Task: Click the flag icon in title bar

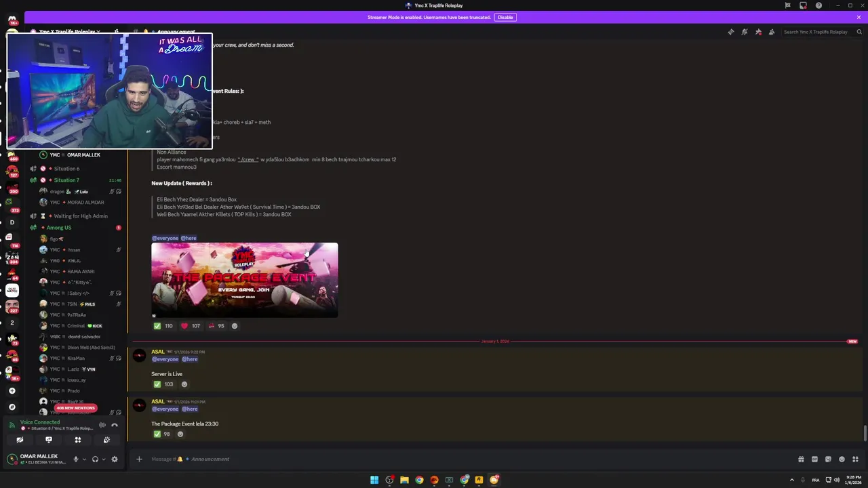Action: [x=787, y=5]
